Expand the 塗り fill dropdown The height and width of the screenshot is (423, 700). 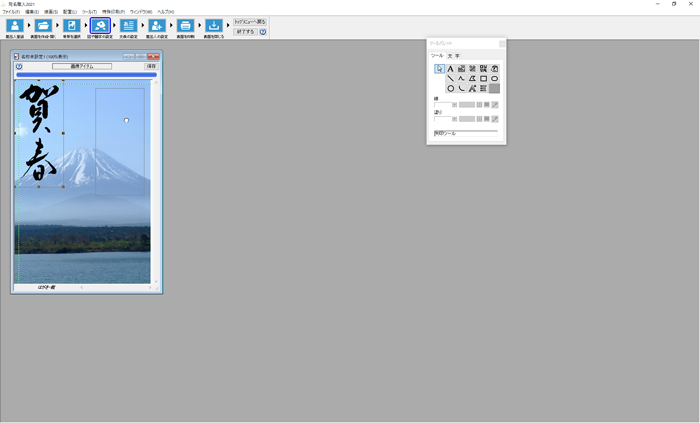point(454,119)
